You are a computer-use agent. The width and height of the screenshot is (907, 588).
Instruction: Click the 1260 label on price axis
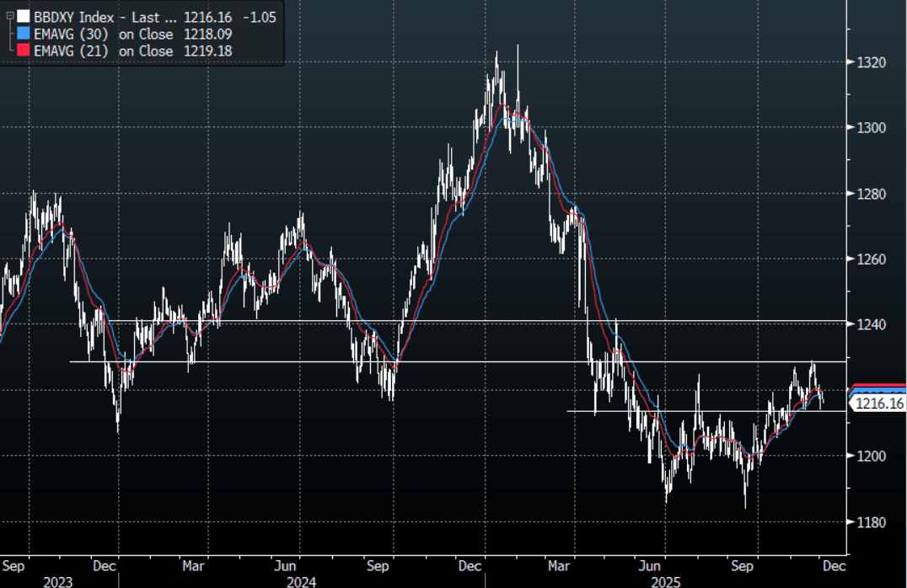(x=872, y=259)
